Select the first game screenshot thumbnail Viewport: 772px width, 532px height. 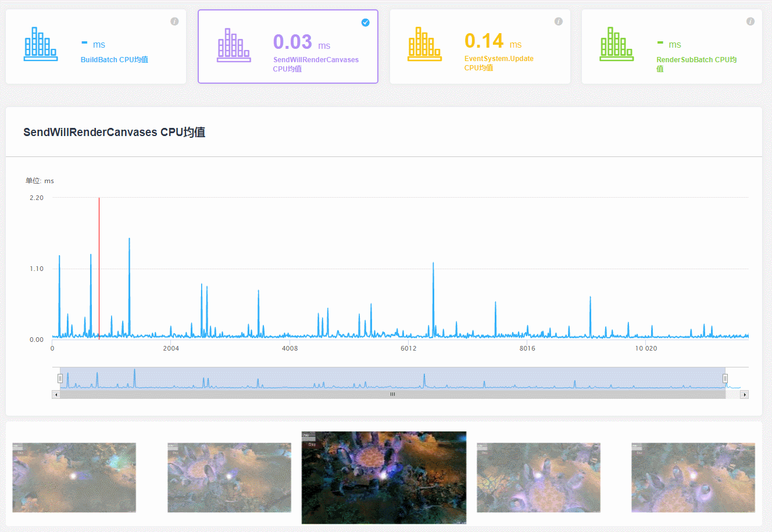[74, 477]
